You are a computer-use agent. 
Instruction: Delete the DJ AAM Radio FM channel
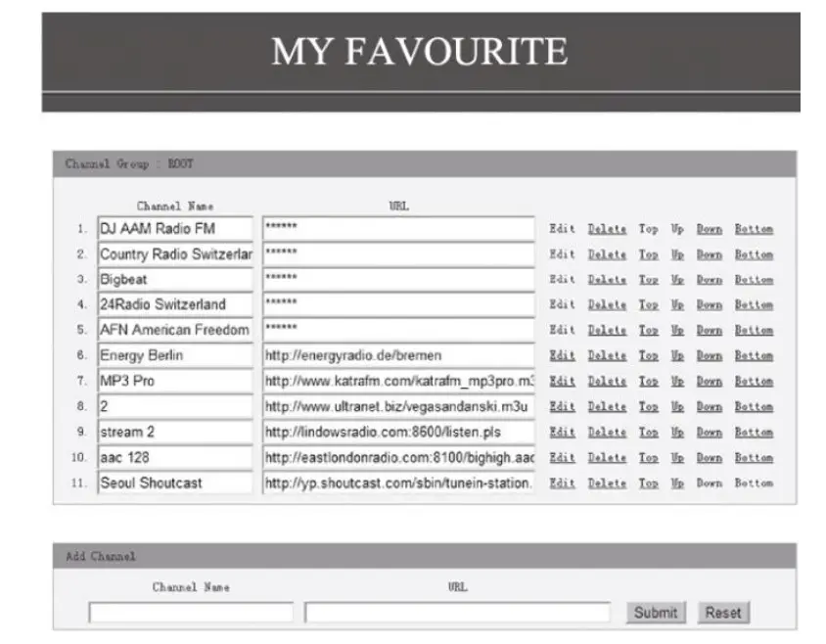(x=607, y=229)
